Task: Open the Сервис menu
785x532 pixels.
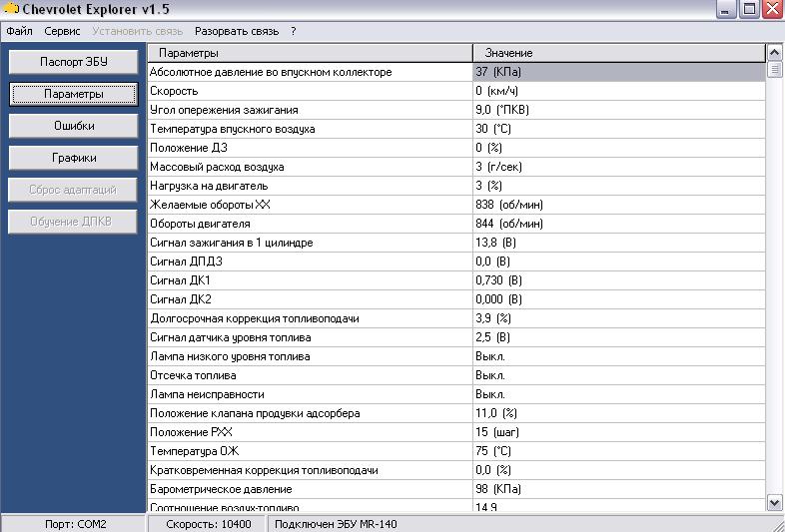Action: tap(62, 31)
